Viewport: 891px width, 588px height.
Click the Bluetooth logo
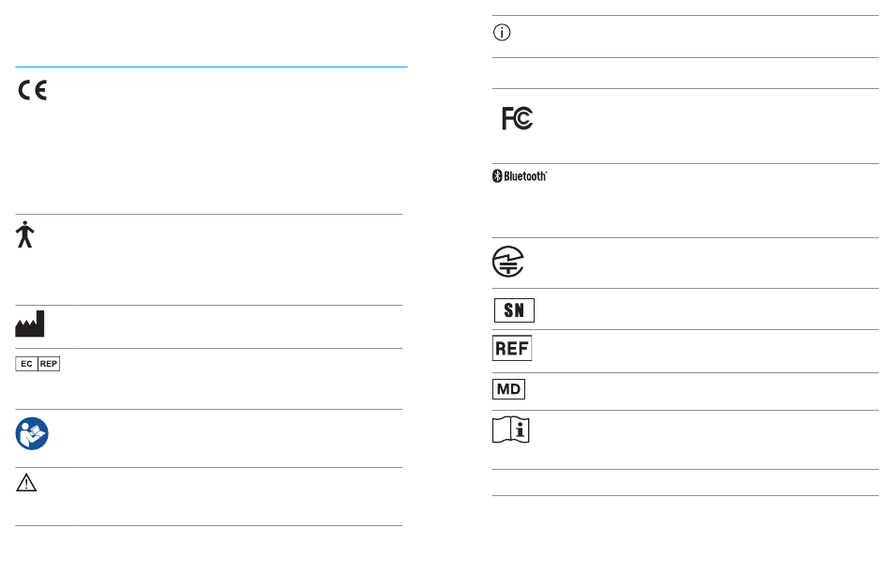tap(520, 176)
